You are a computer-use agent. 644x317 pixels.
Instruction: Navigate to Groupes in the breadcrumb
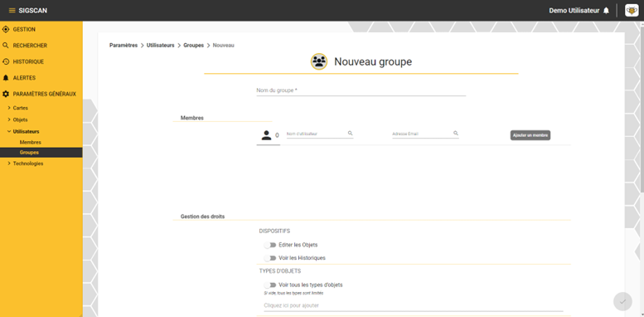click(x=193, y=46)
